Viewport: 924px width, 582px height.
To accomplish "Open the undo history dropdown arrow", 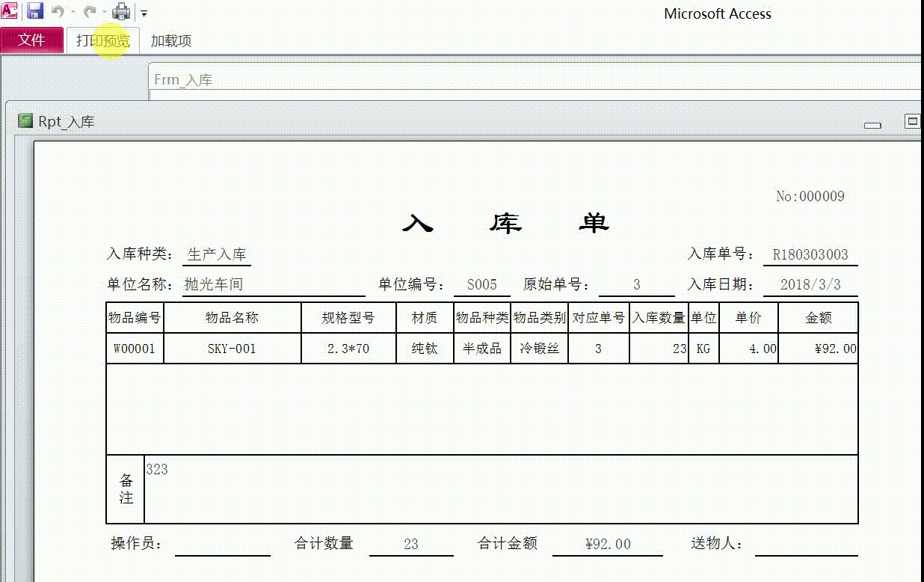I will (73, 13).
